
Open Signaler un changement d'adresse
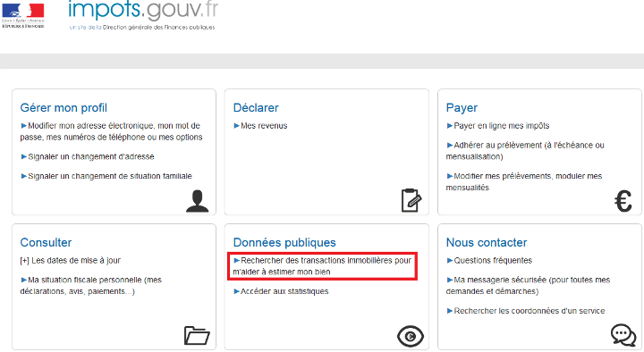[x=88, y=156]
